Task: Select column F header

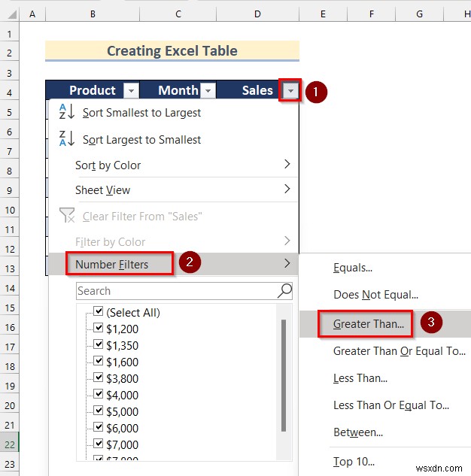Action: [372, 14]
